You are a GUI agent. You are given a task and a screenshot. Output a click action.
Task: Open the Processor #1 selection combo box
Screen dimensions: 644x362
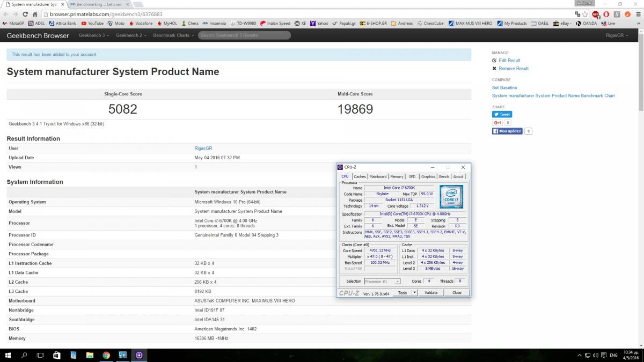[x=382, y=281]
